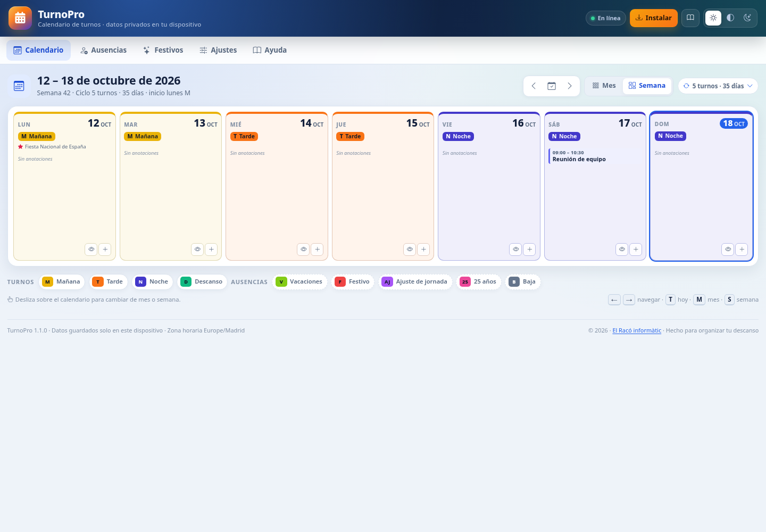
Task: Add annotation plus on Sunday 18 Oct
Action: coord(742,249)
